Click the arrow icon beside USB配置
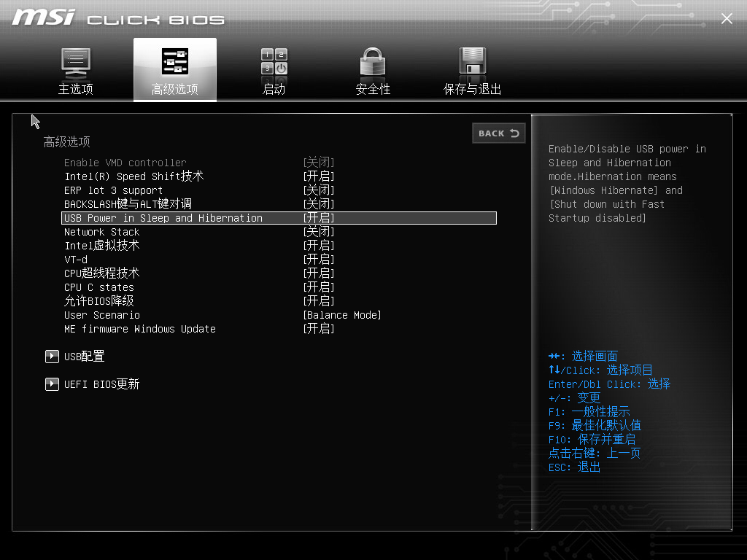This screenshot has height=560, width=747. point(52,357)
